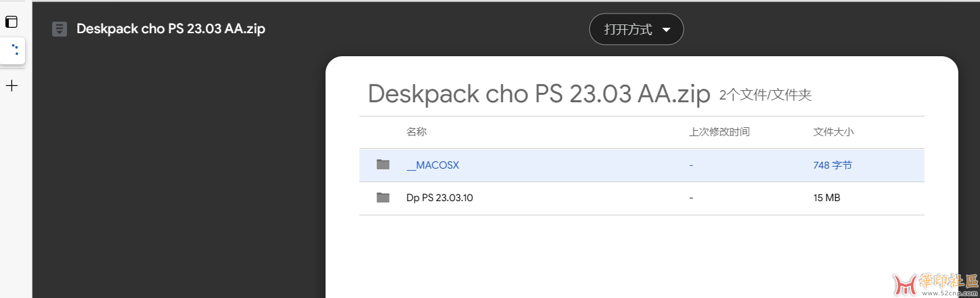
Task: Click the zip archive icon beside file title
Action: [x=60, y=29]
